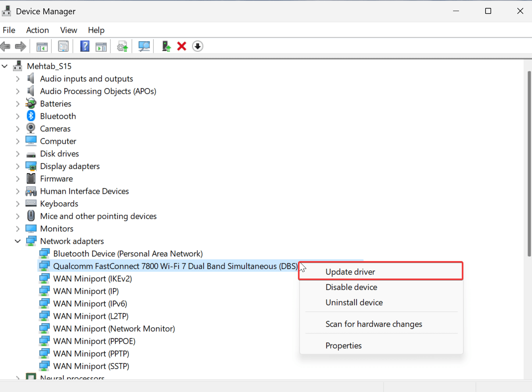Click the Update device driver gear icon
The height and width of the screenshot is (392, 532).
click(123, 46)
